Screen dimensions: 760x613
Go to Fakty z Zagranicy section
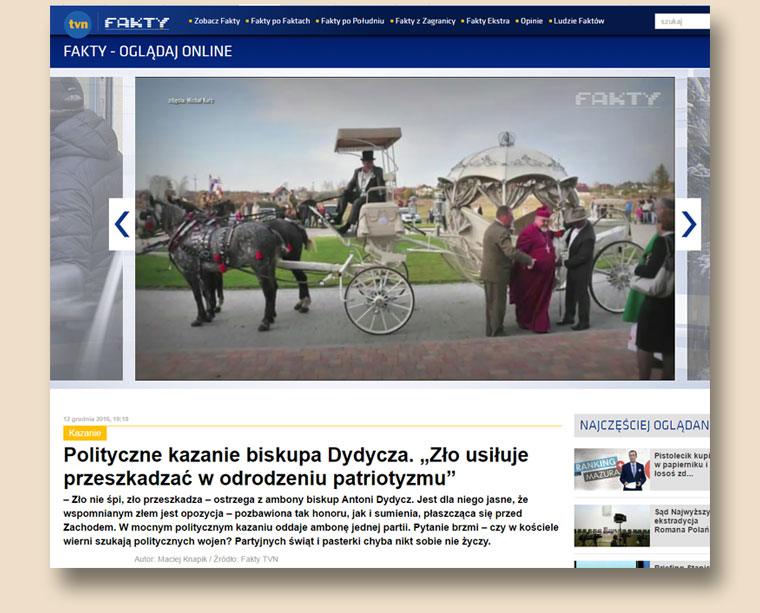click(425, 21)
